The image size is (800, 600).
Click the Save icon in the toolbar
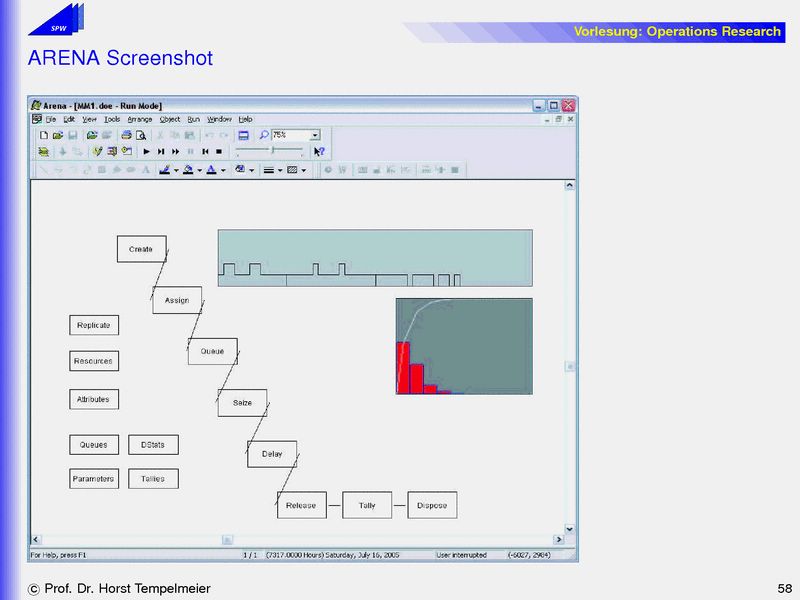(x=73, y=135)
